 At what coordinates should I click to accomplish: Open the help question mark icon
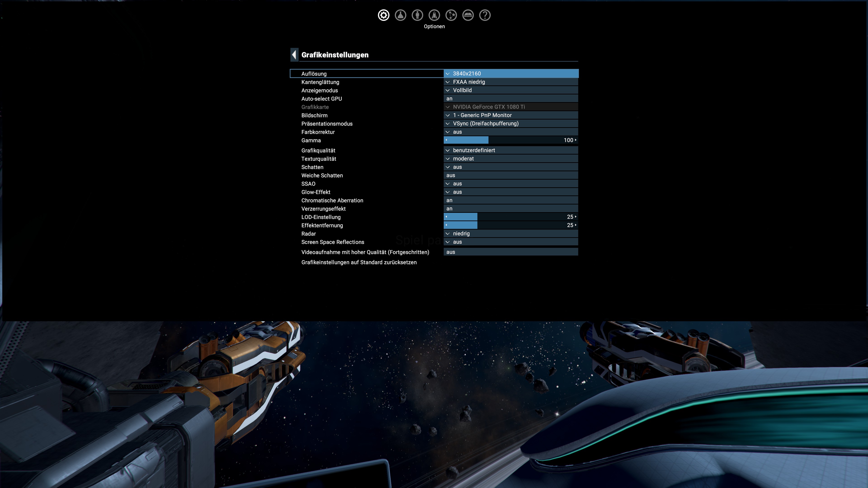tap(485, 15)
